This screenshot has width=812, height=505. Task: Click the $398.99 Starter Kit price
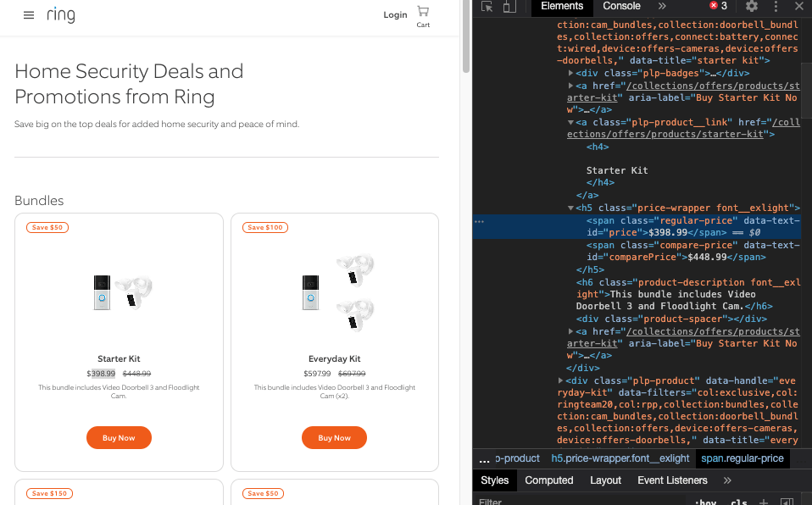[101, 374]
